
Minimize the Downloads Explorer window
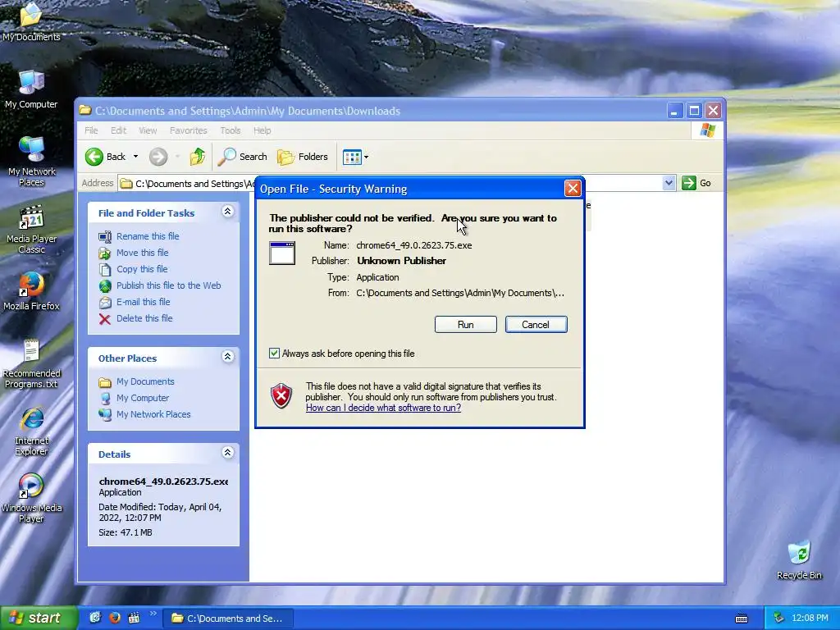[x=674, y=111]
